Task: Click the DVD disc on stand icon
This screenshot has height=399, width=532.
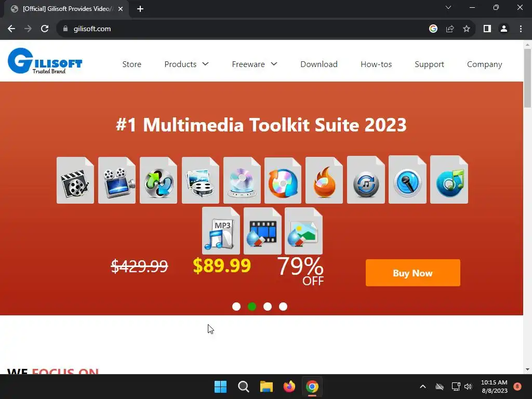Action: pyautogui.click(x=242, y=180)
